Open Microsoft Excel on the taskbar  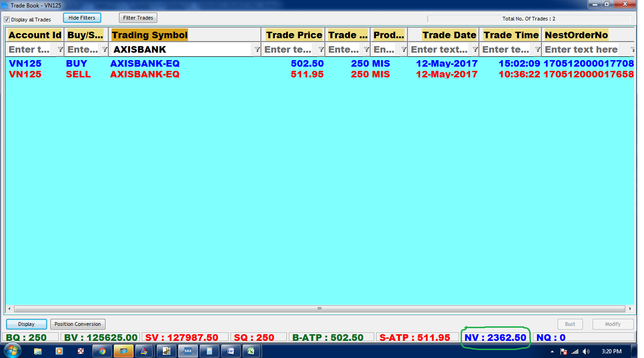coord(252,351)
